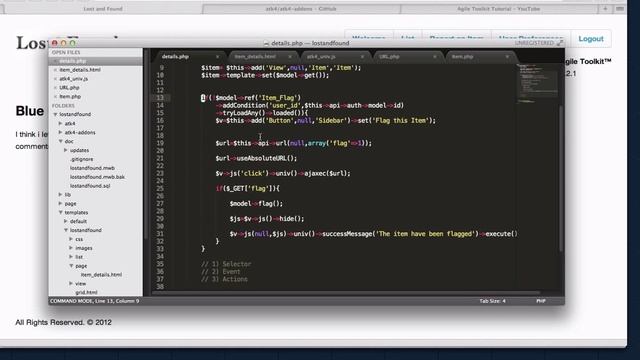Viewport: 640px width, 360px height.
Task: Expand the updates folder
Action: coord(66,150)
